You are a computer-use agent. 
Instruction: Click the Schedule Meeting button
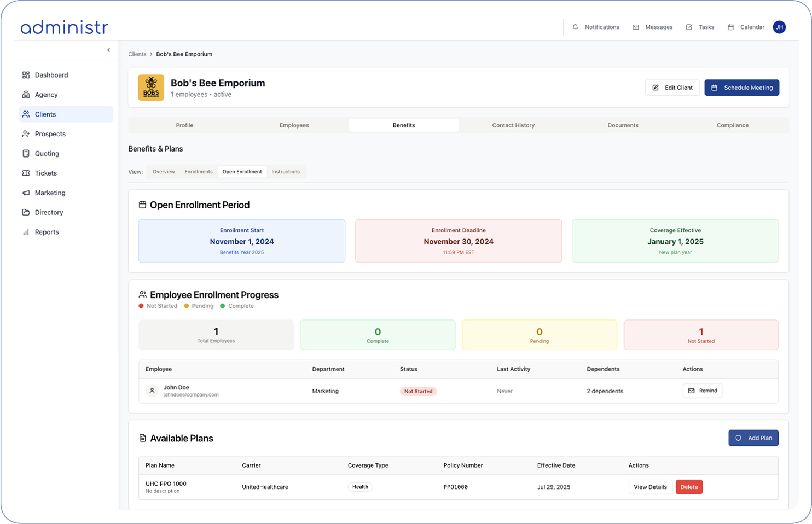(741, 88)
